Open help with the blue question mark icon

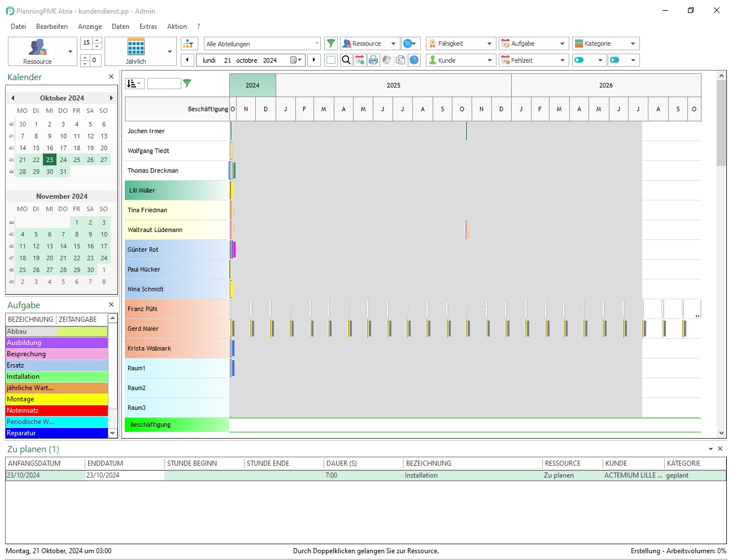[414, 60]
